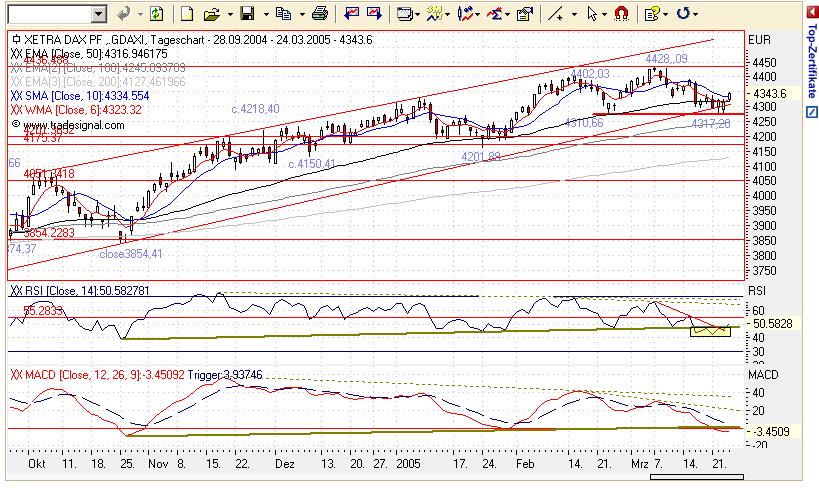Click the window arrangement icon
The height and width of the screenshot is (489, 819).
point(404,14)
